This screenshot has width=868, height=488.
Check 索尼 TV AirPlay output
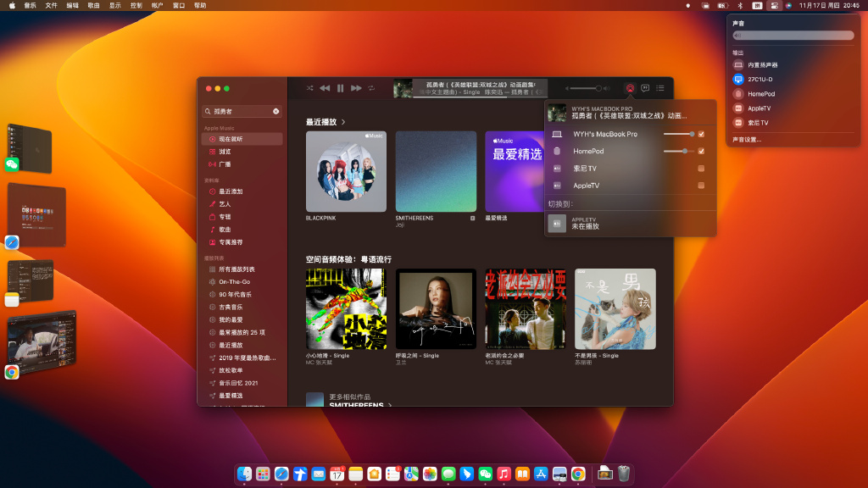701,169
